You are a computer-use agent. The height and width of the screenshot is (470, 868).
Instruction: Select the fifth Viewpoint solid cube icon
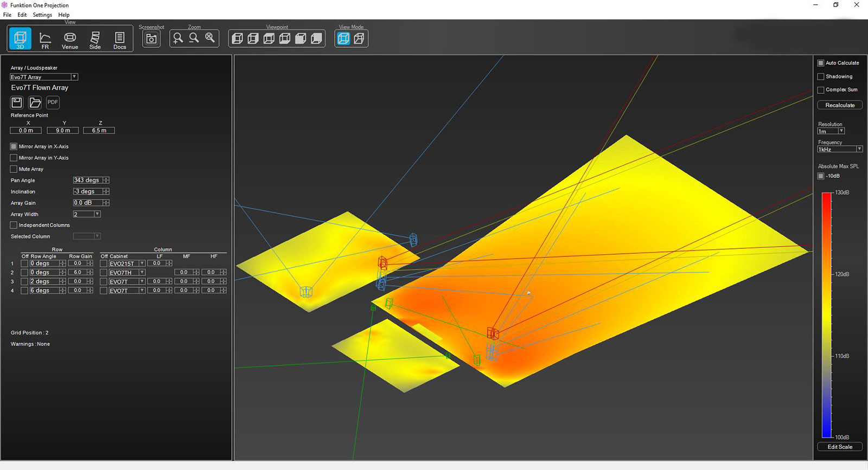coord(301,38)
